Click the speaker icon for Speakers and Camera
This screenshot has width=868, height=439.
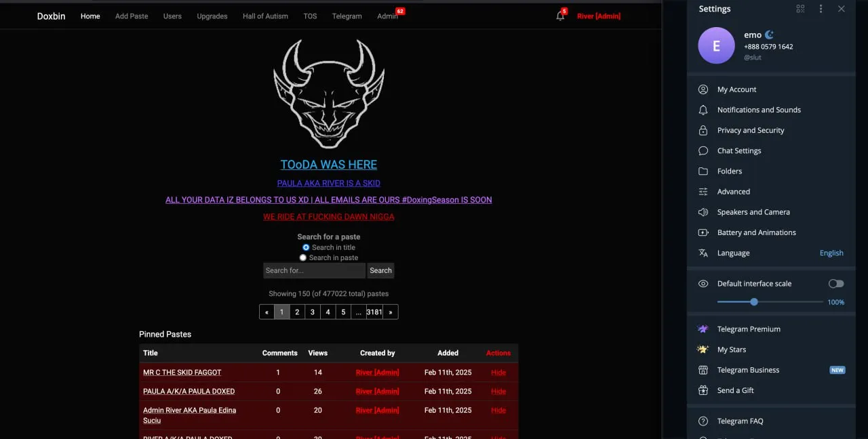point(703,212)
